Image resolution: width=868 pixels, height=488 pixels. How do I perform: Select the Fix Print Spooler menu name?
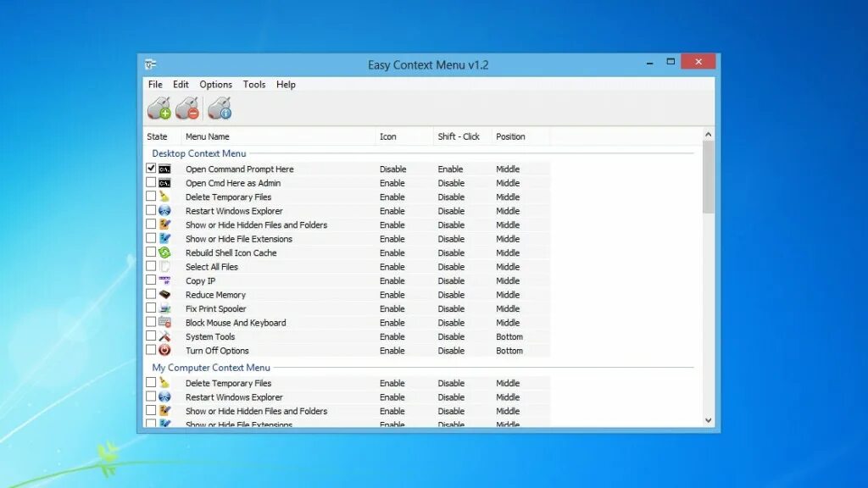click(x=216, y=308)
